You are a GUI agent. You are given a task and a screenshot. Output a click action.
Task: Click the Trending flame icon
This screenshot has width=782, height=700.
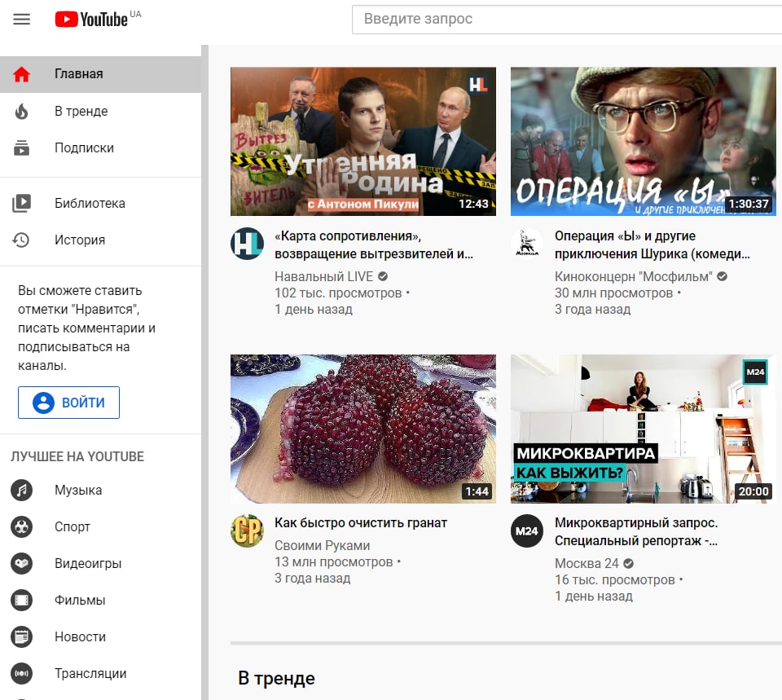[21, 111]
